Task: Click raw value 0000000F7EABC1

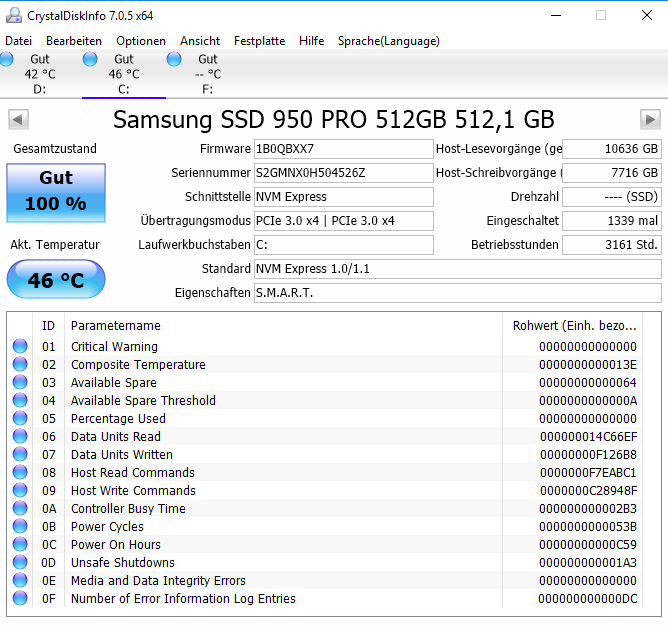Action: 588,472
